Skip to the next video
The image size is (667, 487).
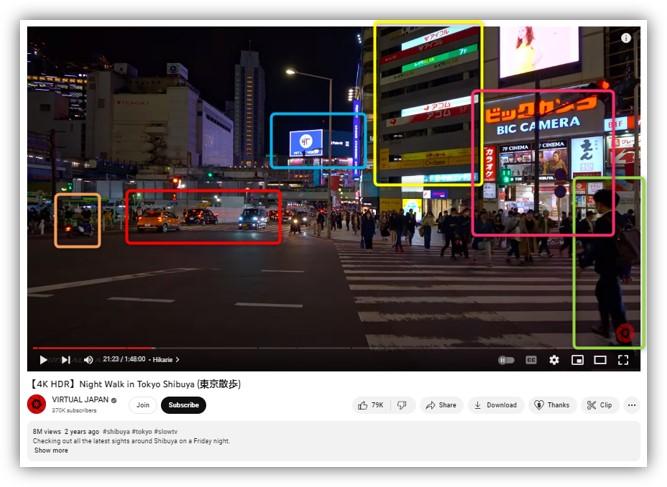[66, 360]
